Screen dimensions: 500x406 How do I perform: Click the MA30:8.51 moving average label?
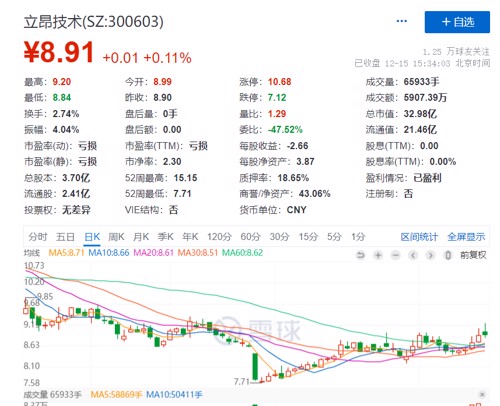(198, 253)
